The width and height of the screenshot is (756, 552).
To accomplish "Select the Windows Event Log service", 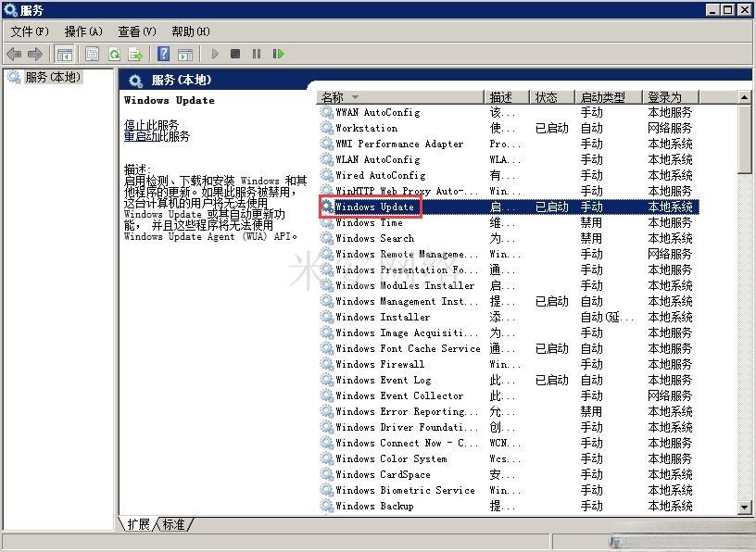I will (384, 380).
